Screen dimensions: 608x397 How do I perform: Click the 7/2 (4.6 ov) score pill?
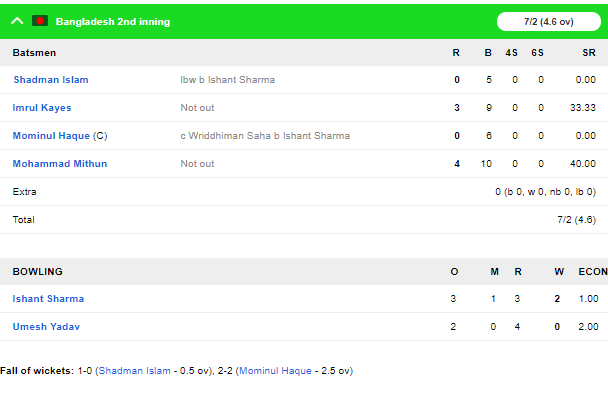(549, 21)
